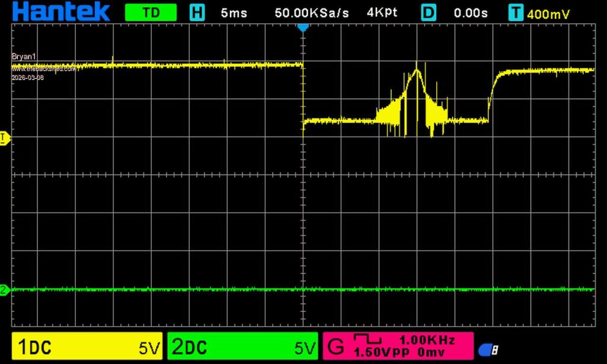Toggle channel 1 via 1DC yellow box

click(x=87, y=347)
